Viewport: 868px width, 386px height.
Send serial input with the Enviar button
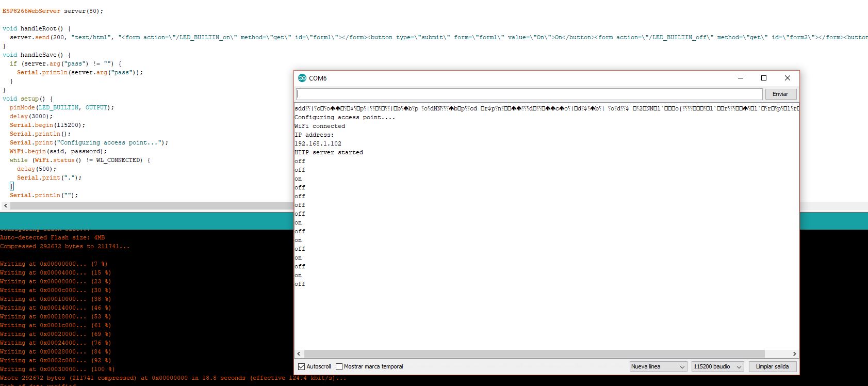coord(780,94)
